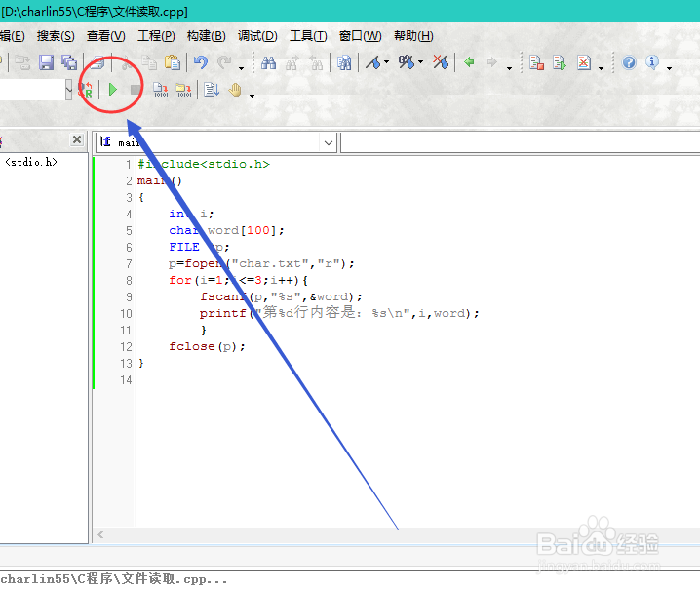Click the horizontal scrollbar left arrow
Screen dimensions: 700x590
[100, 534]
